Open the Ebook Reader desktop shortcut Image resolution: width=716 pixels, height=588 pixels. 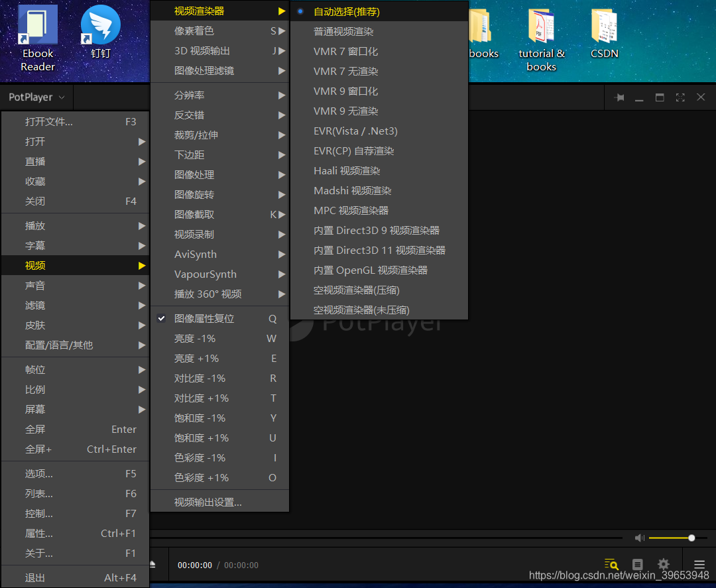click(x=38, y=38)
